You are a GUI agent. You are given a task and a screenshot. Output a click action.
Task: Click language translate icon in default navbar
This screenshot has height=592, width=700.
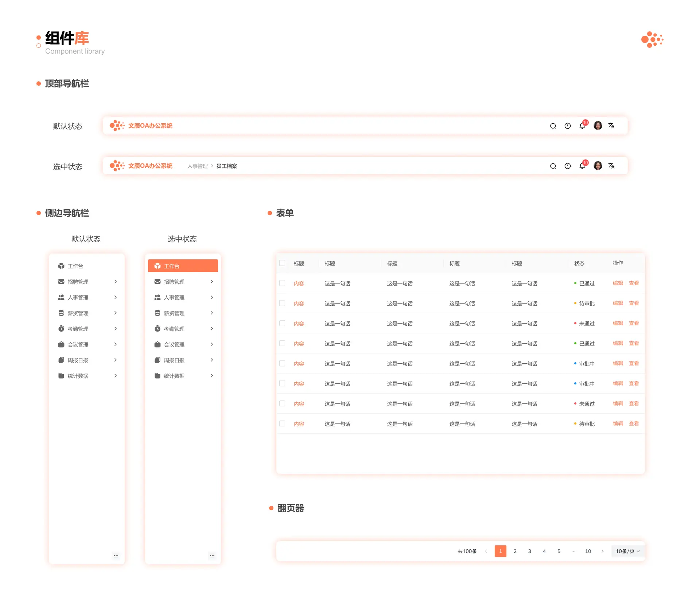(x=611, y=126)
